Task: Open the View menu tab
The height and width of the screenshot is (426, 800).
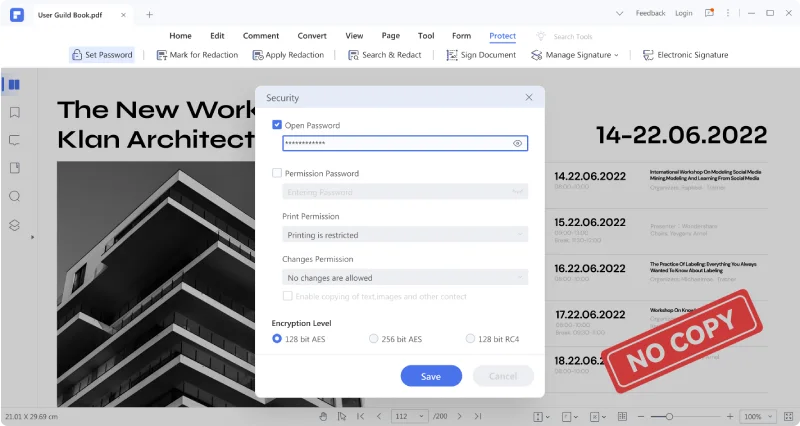Action: click(x=354, y=36)
